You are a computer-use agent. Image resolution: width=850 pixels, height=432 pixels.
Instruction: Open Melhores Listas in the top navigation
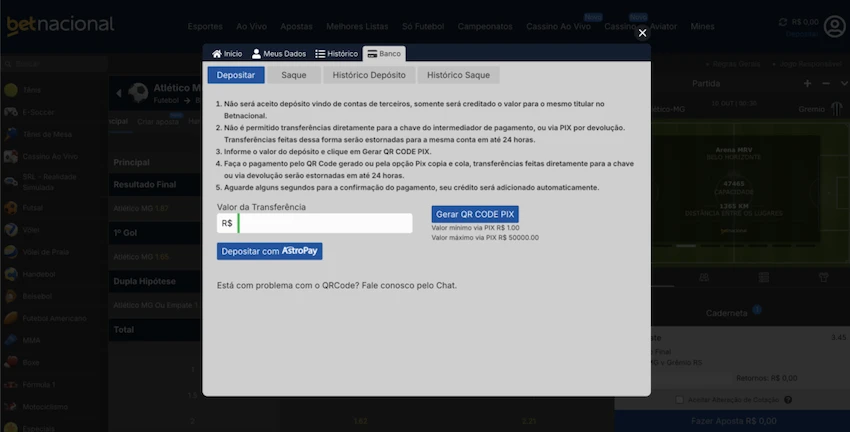pos(357,26)
